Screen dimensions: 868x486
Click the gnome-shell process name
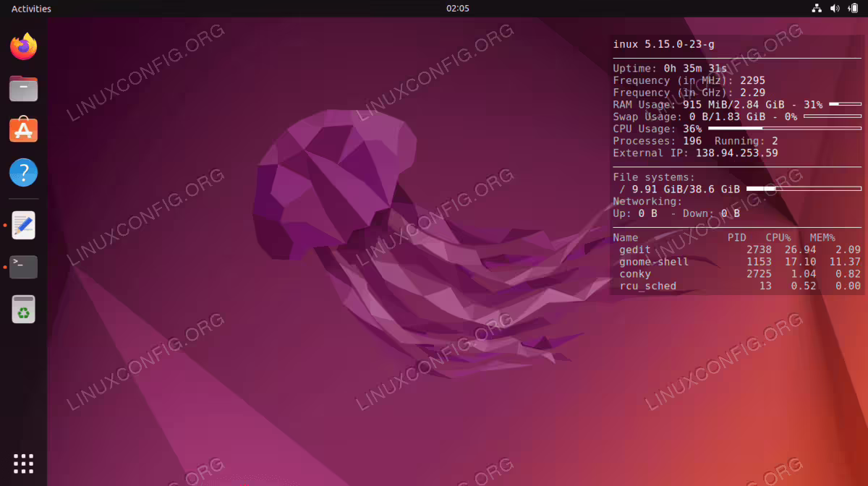tap(654, 262)
